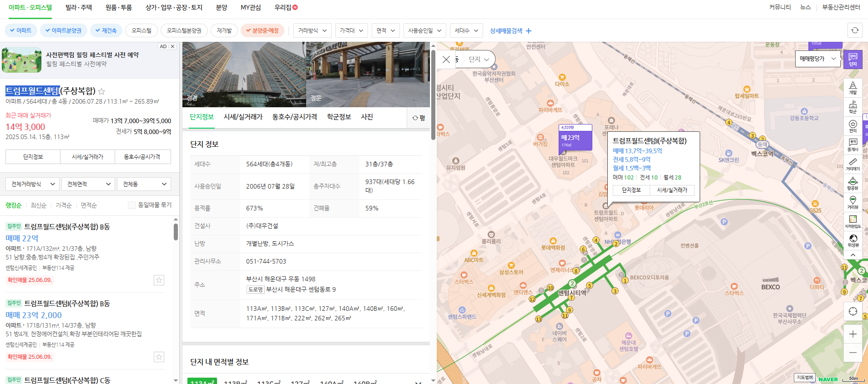Open the 분양 top menu
The width and height of the screenshot is (868, 384).
coord(222,7)
